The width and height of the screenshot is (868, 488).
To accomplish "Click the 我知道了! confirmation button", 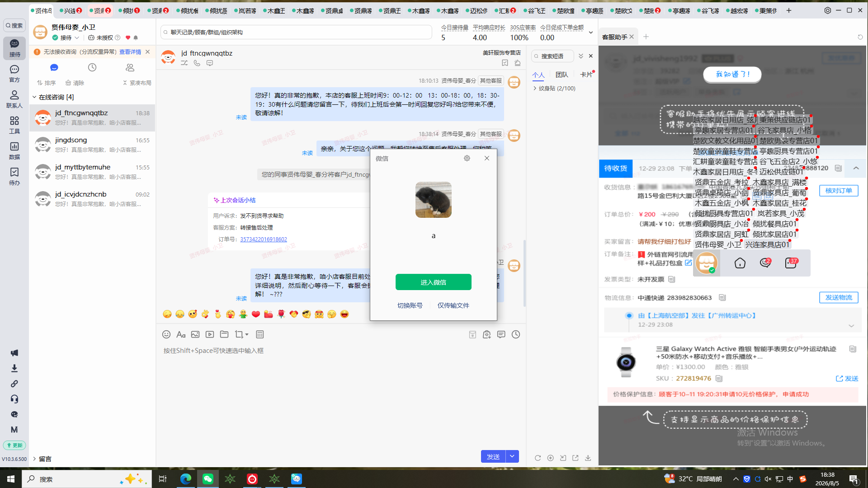I will click(732, 74).
